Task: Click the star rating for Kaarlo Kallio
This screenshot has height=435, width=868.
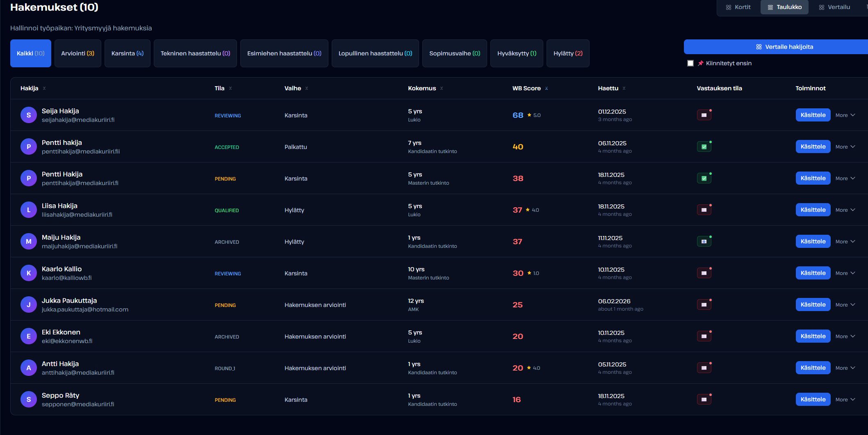Action: (533, 273)
